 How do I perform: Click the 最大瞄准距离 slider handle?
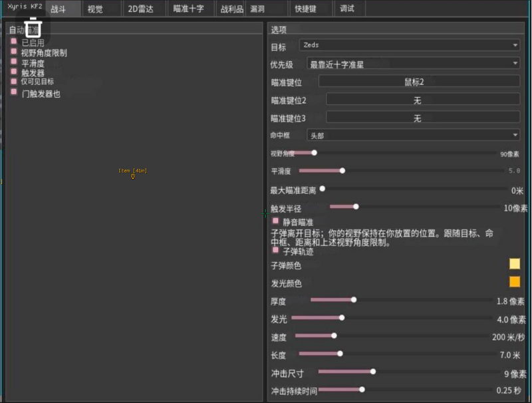coord(323,189)
